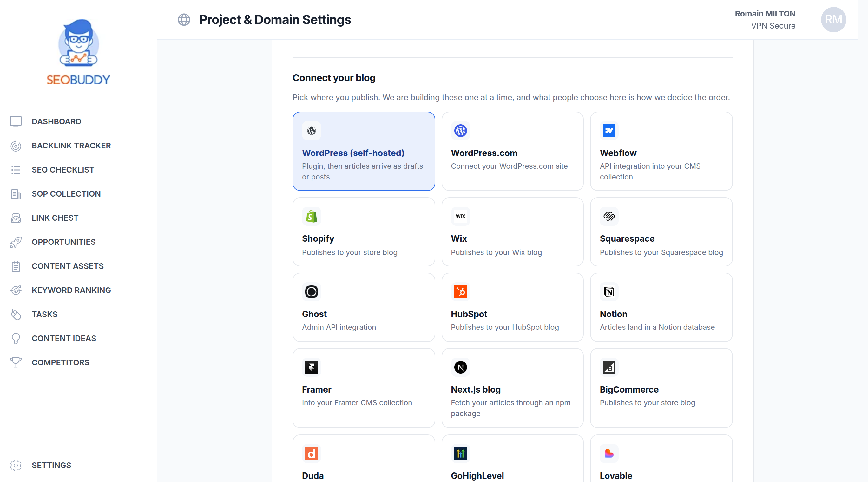Screen dimensions: 868x482
Task: Click the Opportunities rocket icon
Action: pos(16,242)
